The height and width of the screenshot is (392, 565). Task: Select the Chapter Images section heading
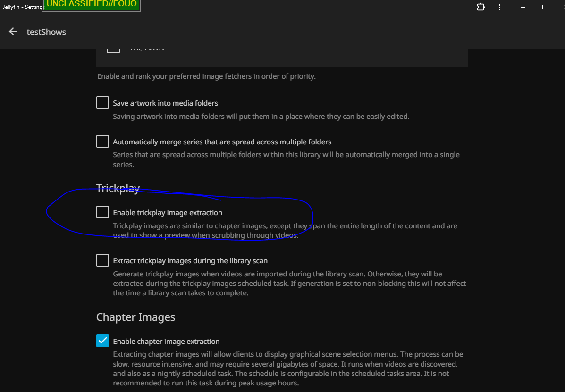click(x=135, y=317)
